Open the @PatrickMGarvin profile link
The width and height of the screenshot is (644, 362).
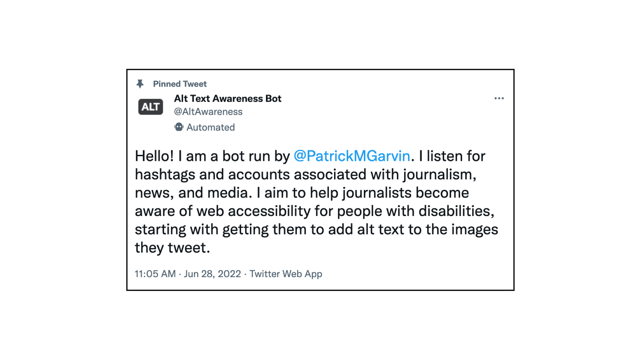coord(351,156)
